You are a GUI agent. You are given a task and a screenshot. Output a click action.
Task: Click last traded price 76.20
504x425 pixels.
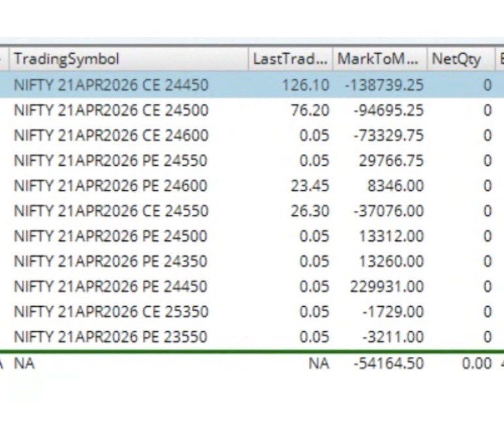310,110
